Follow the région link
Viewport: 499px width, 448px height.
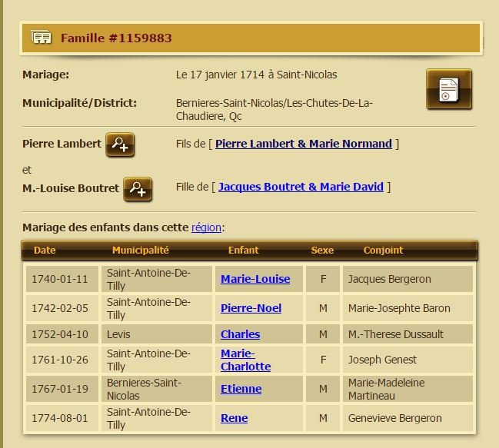point(206,227)
